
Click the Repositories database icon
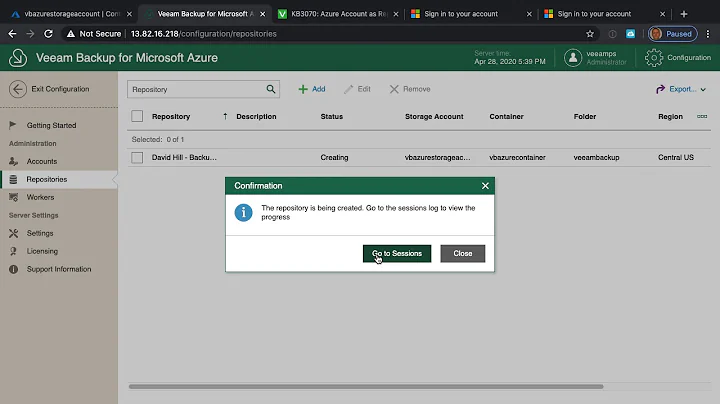coord(13,179)
